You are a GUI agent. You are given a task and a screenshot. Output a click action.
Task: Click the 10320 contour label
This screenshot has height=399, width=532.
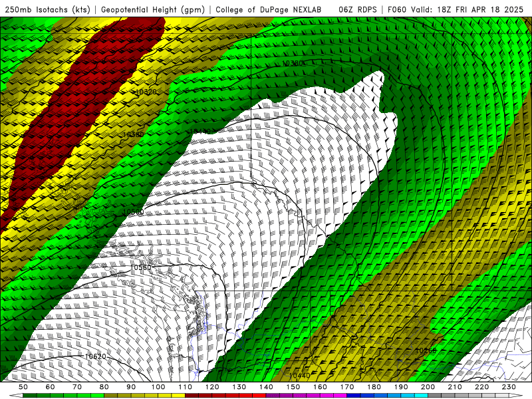[146, 92]
